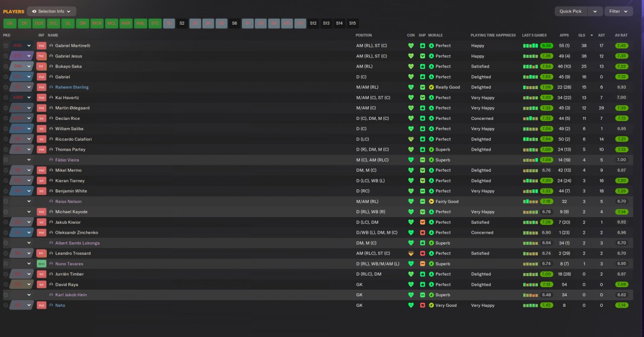Toggle the picked checkmark for Neto
Viewport: 644px width, 337px height.
coord(6,305)
